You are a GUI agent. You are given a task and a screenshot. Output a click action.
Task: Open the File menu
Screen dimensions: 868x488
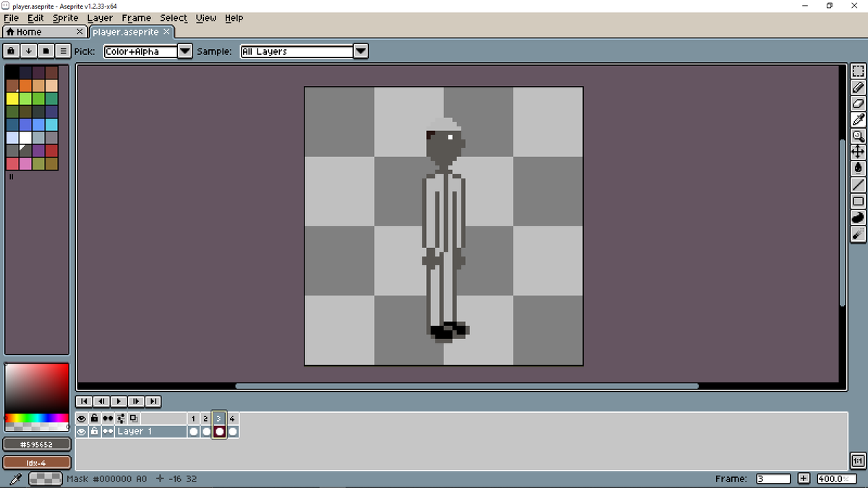12,18
